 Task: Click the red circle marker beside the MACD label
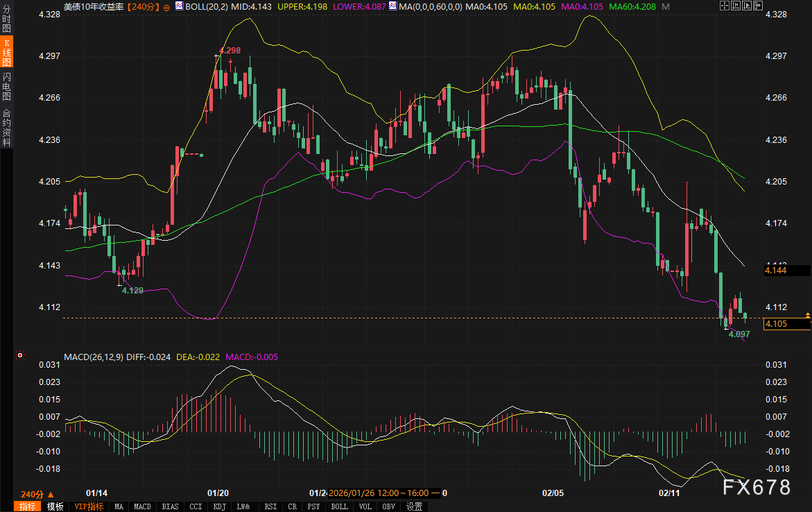pyautogui.click(x=20, y=356)
